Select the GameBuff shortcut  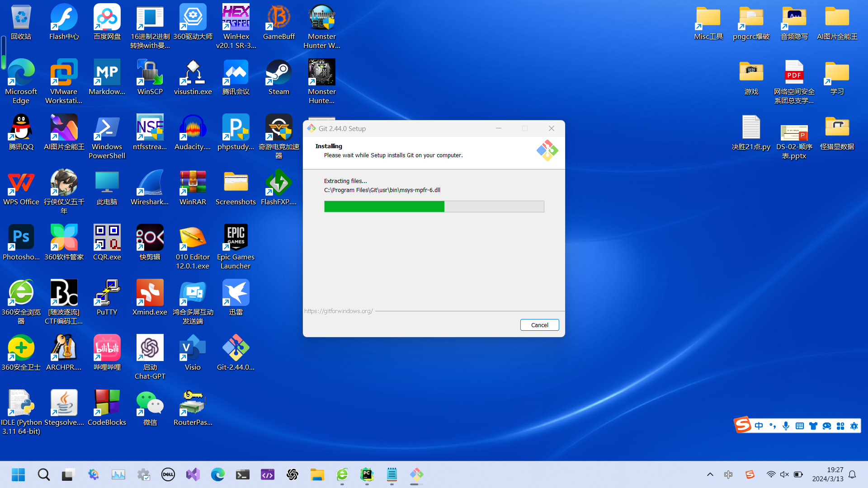click(x=279, y=23)
